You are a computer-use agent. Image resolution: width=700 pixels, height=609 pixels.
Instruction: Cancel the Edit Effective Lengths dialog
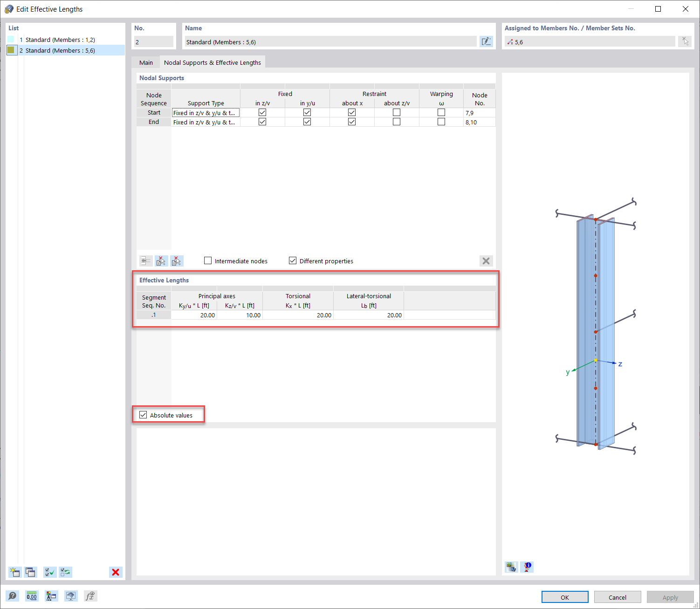617,597
